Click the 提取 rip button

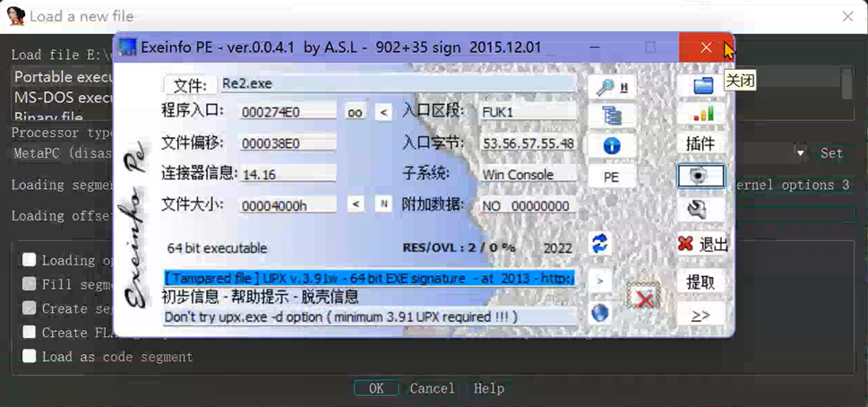[700, 281]
